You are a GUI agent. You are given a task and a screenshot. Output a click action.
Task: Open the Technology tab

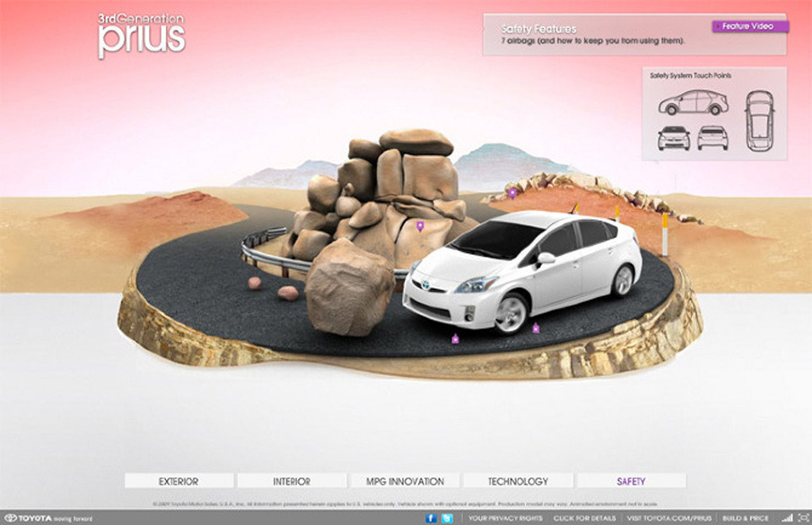click(x=518, y=481)
